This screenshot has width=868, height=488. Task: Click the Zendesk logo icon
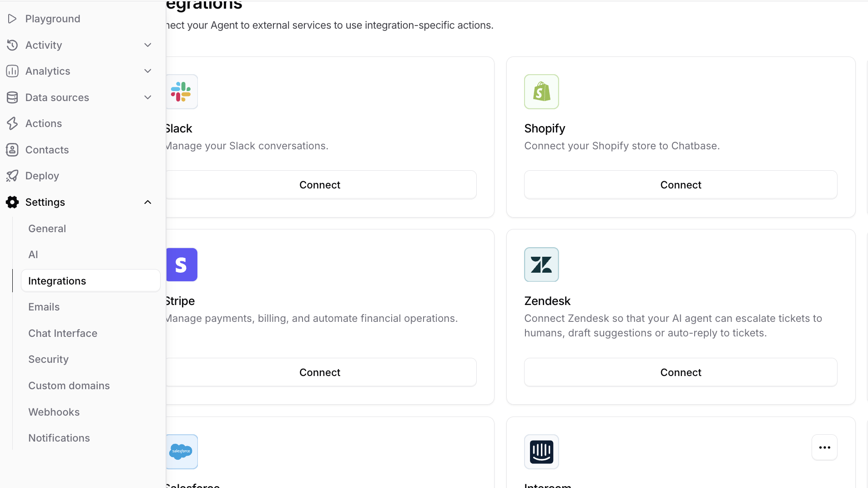[x=541, y=264]
